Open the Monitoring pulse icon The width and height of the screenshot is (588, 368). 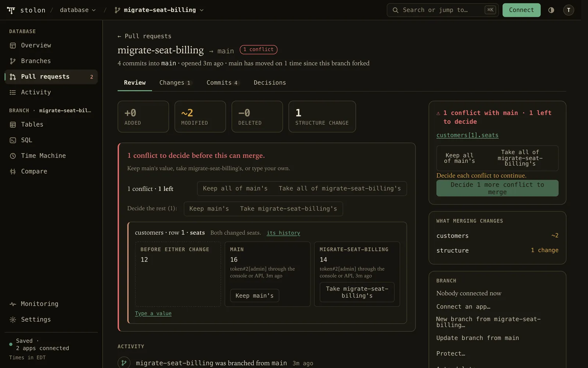pos(13,304)
